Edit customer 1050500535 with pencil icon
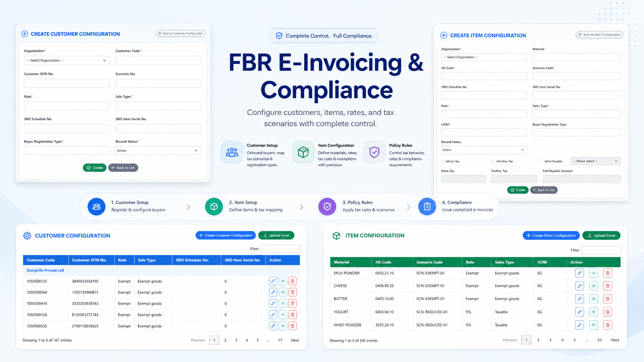Viewport: 644px width, 362px height. coord(273,326)
